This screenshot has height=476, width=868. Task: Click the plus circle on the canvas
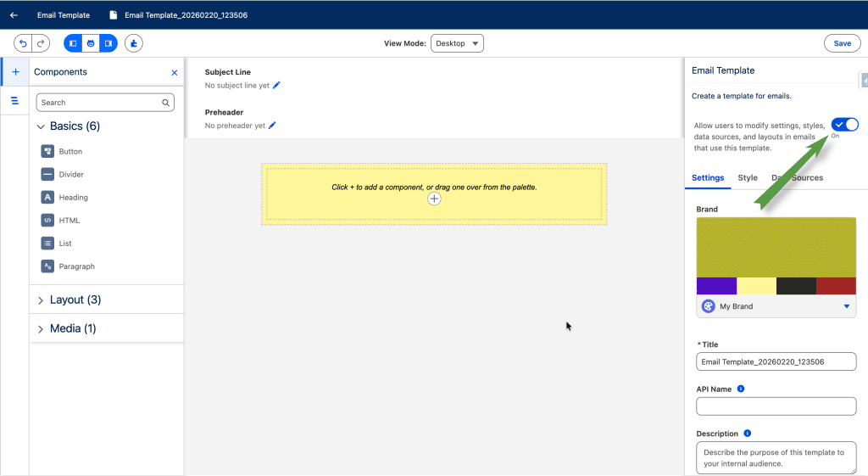434,199
